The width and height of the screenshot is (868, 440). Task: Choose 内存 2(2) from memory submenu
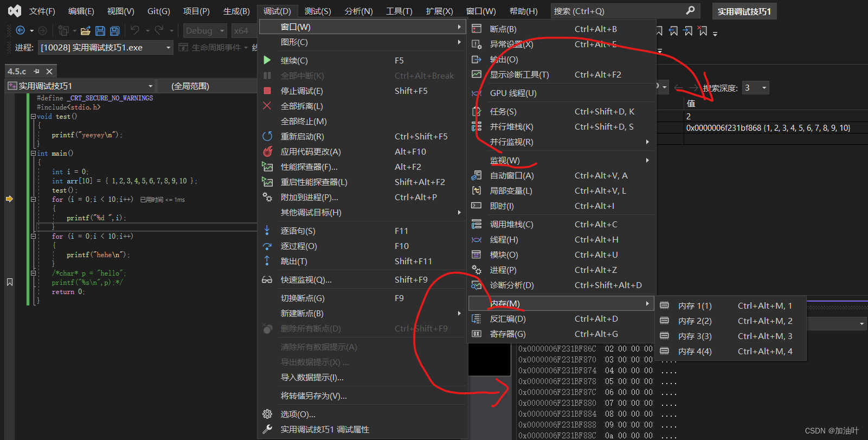click(731, 321)
